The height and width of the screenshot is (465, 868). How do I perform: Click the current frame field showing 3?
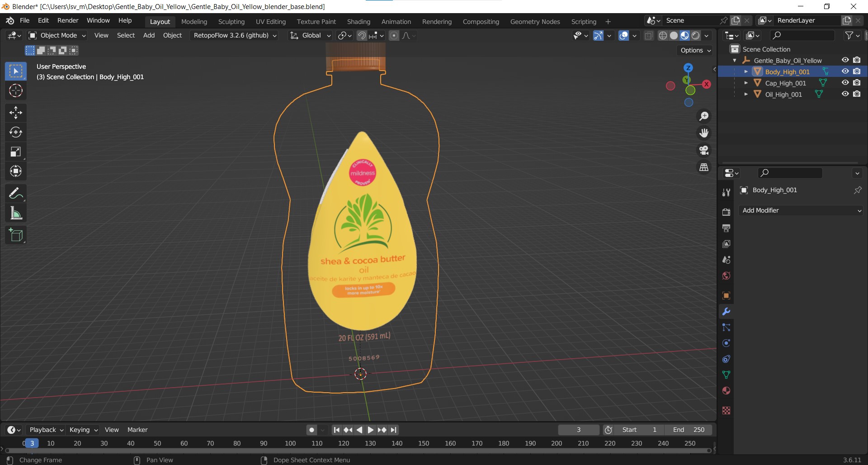579,430
